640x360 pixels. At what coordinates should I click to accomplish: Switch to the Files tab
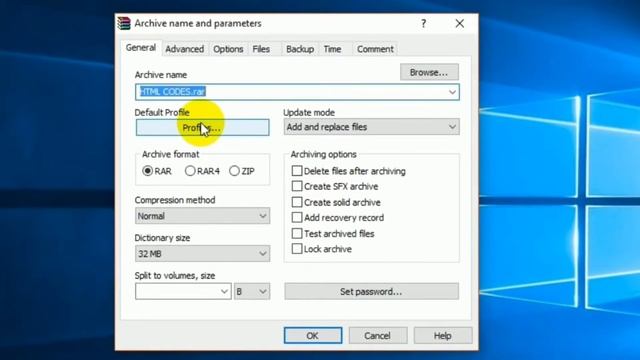point(261,49)
